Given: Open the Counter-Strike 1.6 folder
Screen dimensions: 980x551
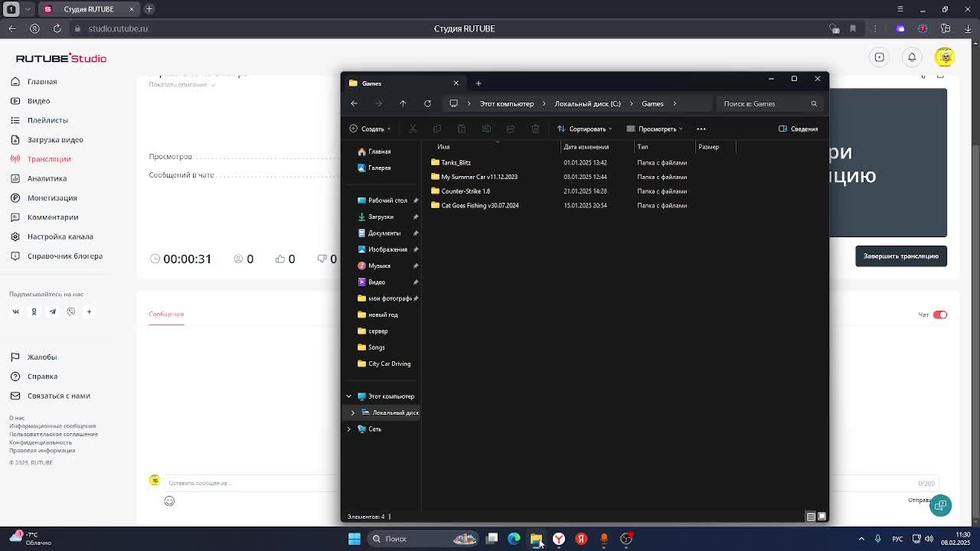Looking at the screenshot, I should tap(465, 191).
